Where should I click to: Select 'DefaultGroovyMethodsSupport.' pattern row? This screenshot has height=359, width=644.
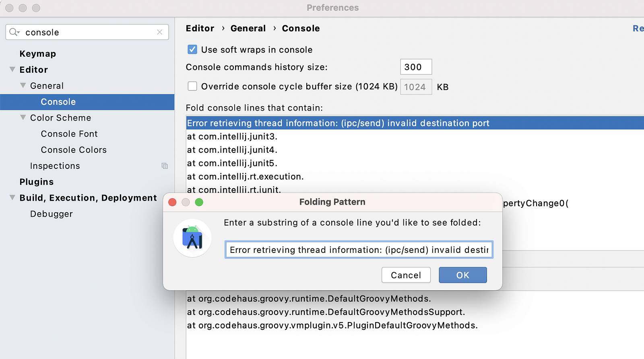point(326,312)
